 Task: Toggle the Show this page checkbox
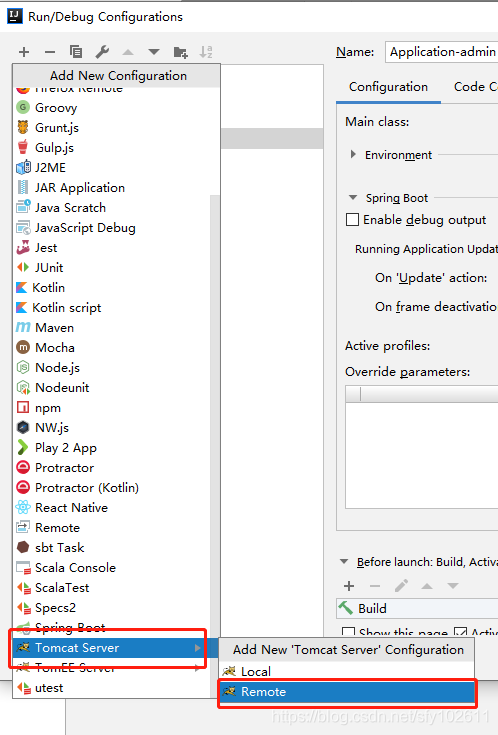(x=348, y=632)
